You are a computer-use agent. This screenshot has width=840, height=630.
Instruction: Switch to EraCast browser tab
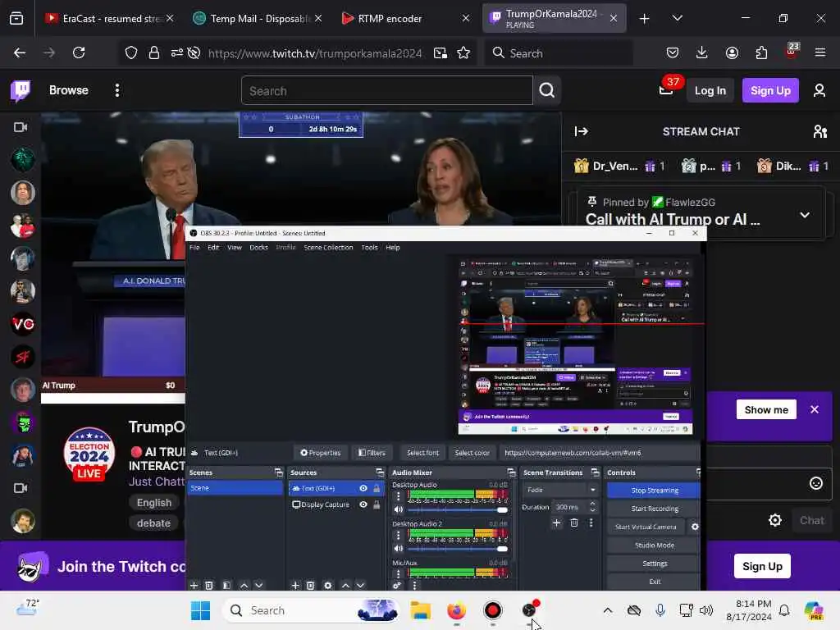click(x=110, y=18)
